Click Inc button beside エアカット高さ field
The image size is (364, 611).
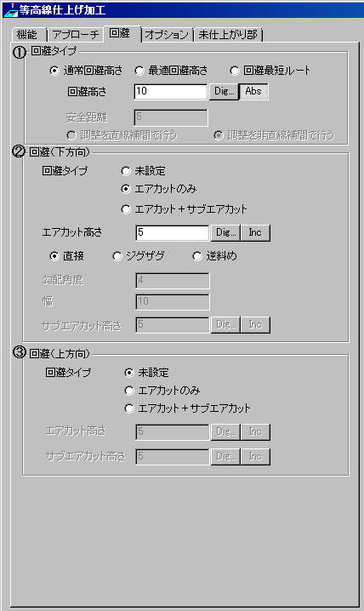(255, 232)
